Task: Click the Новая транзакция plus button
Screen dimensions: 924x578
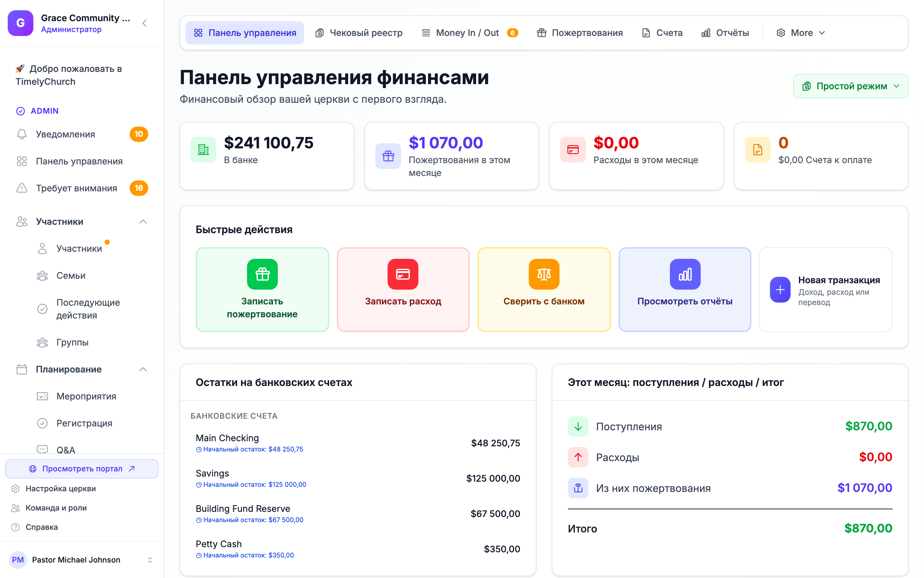Action: tap(780, 290)
